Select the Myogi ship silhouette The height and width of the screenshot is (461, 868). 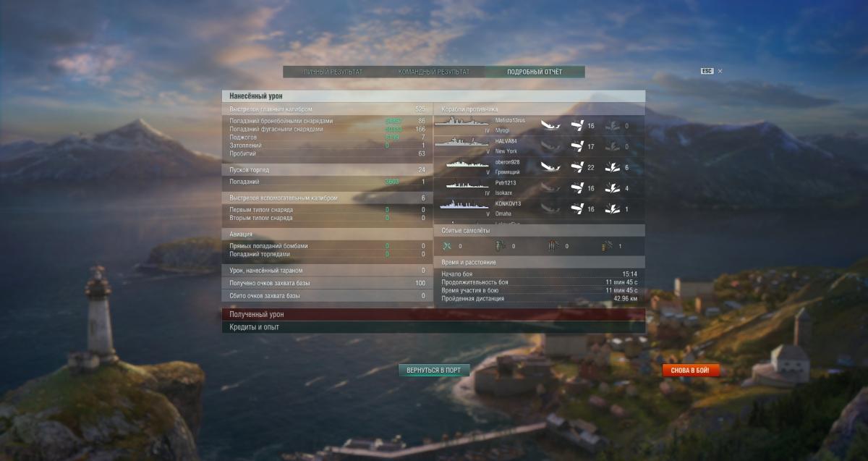(461, 123)
